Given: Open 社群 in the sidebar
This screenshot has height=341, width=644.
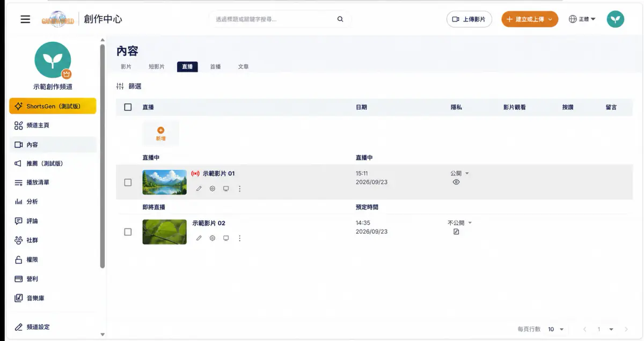Looking at the screenshot, I should click(x=53, y=240).
